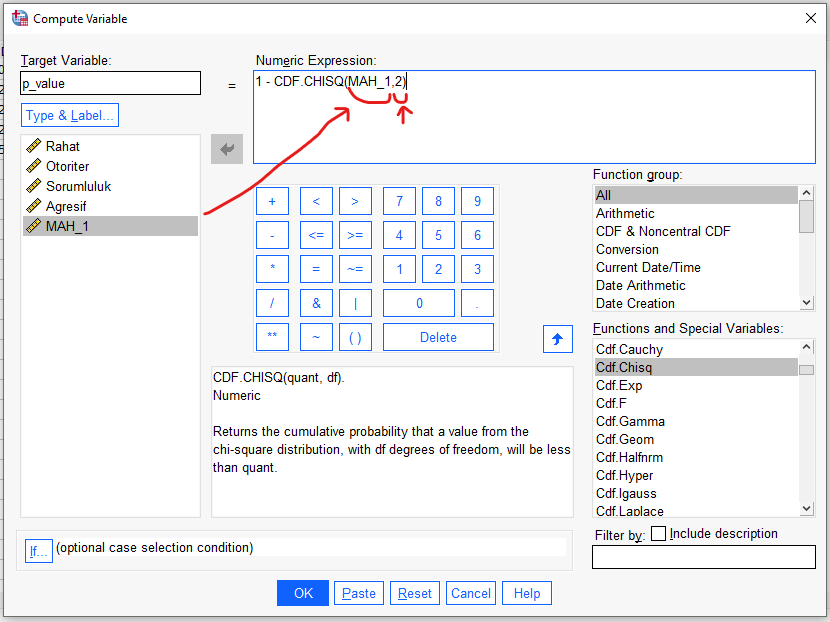
Task: Select the MAH_1 variable scale icon
Action: pyautogui.click(x=31, y=226)
